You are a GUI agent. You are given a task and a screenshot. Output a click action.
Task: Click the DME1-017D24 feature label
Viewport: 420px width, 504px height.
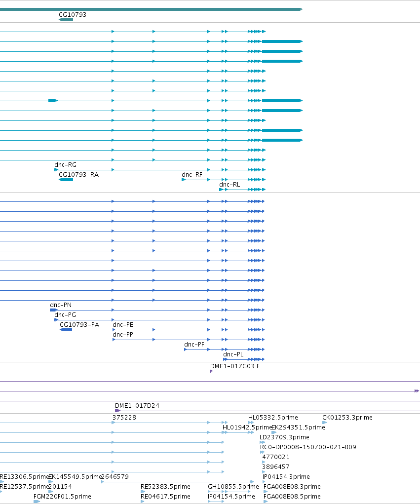pos(137,406)
